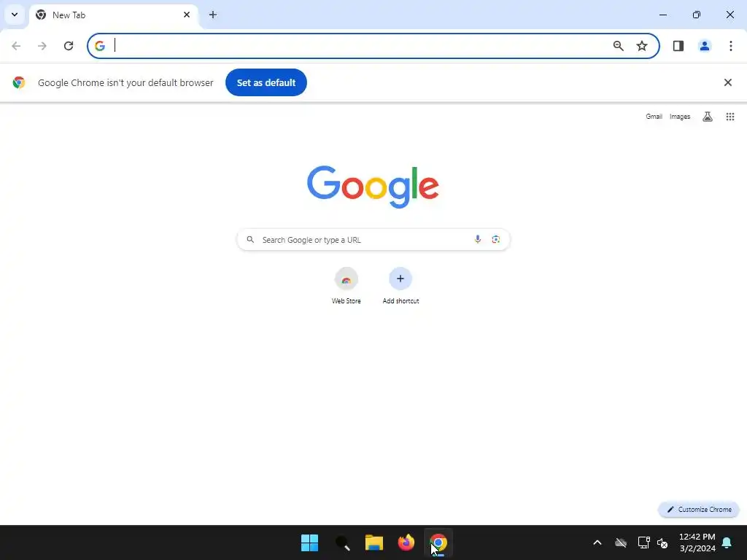Image resolution: width=747 pixels, height=560 pixels.
Task: Open Chrome's three-dot menu
Action: 731,46
